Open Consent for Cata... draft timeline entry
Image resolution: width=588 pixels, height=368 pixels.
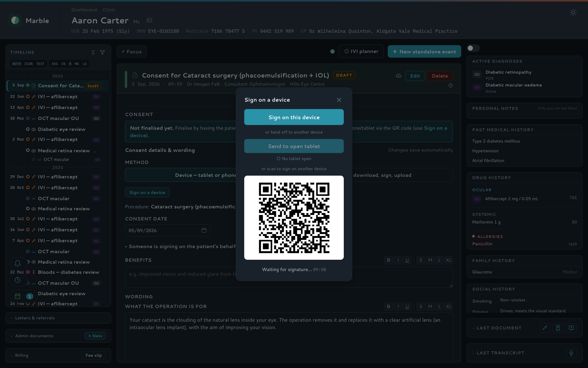[x=58, y=86]
